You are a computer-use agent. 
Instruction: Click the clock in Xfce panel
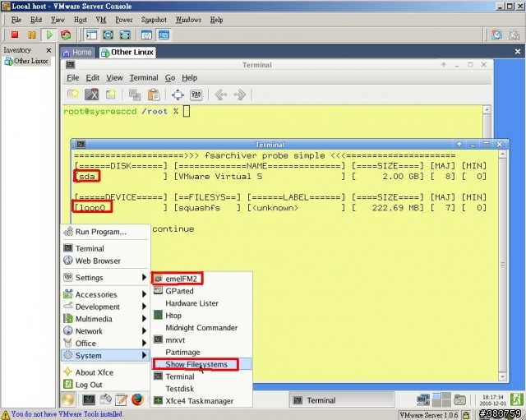(x=493, y=400)
